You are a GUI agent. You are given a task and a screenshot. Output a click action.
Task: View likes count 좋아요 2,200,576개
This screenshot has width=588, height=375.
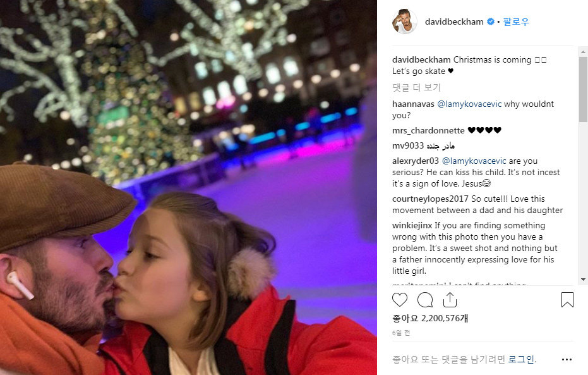(430, 318)
